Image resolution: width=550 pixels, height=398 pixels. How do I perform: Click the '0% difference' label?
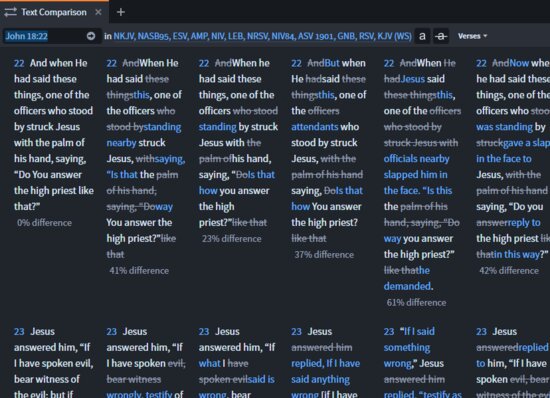[x=44, y=223]
